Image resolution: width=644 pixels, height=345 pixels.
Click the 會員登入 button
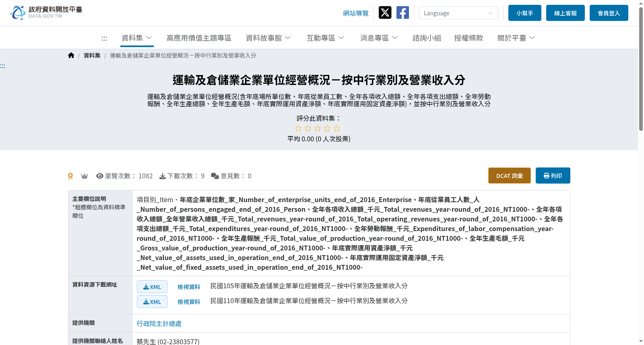[609, 13]
